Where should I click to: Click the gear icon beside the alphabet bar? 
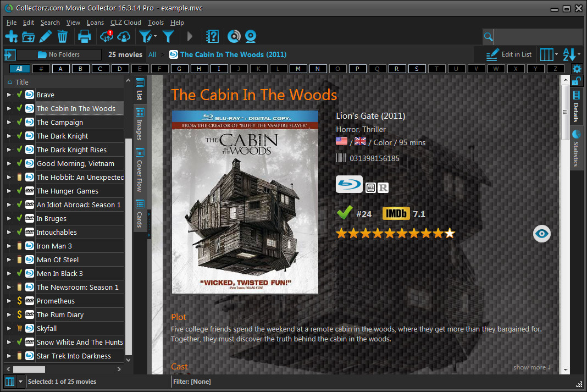point(577,69)
